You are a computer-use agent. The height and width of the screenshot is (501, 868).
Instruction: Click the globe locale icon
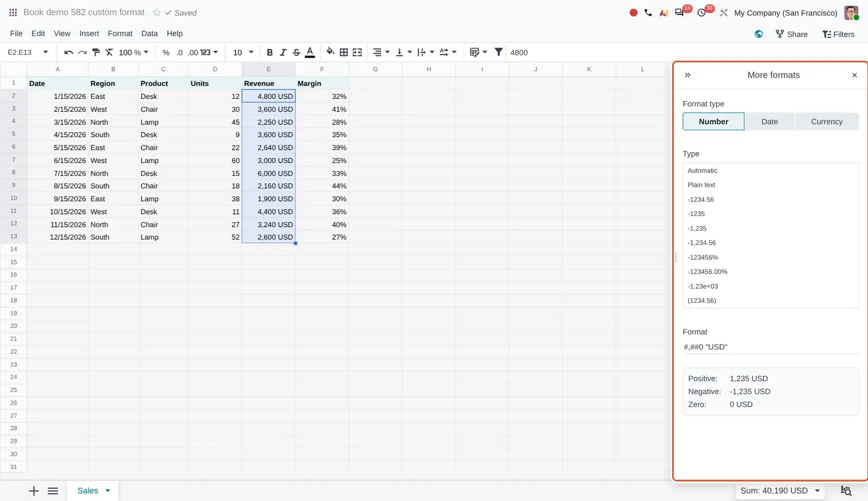click(758, 34)
